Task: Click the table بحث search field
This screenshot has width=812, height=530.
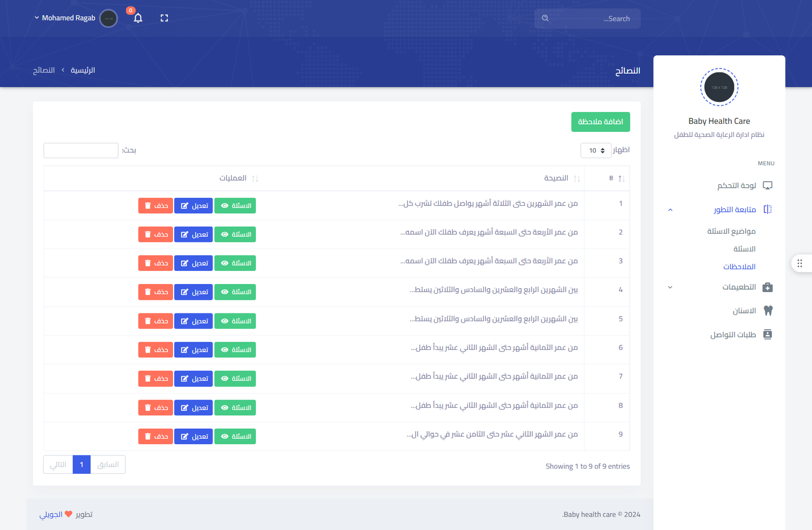Action: [x=81, y=151]
